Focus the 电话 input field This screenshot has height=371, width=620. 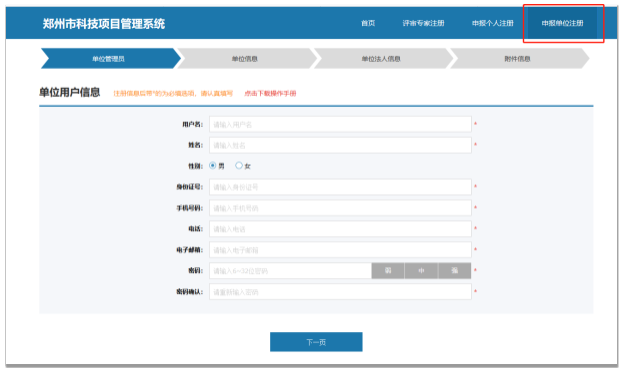tap(340, 229)
